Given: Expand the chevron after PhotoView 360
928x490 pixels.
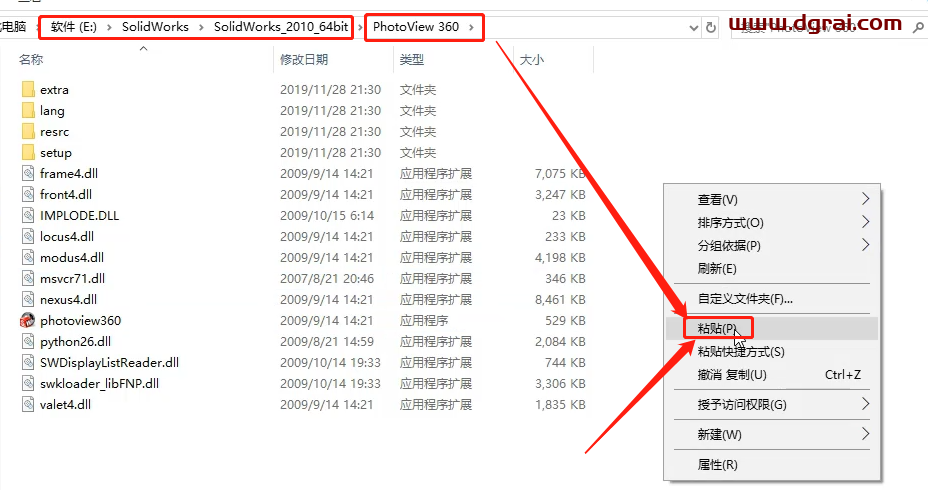Looking at the screenshot, I should [x=471, y=27].
